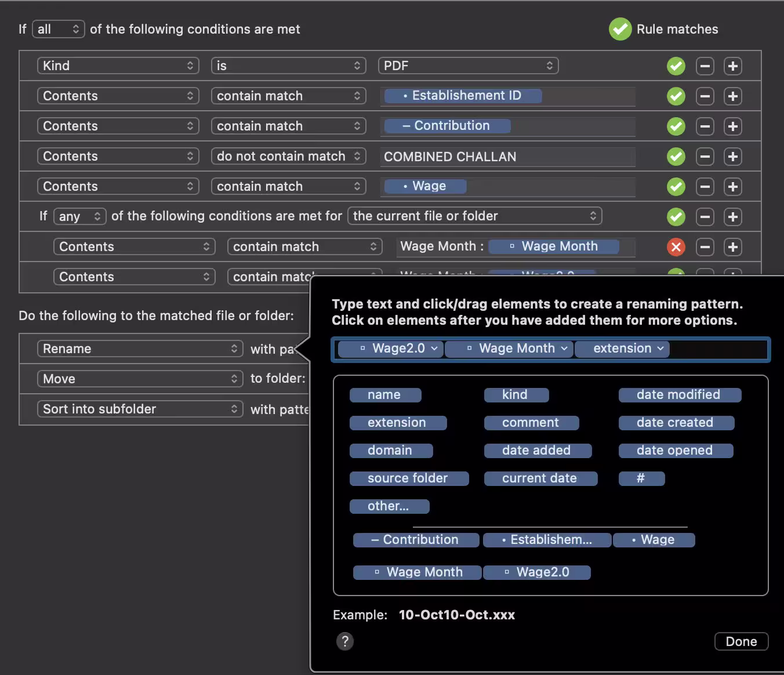Click the 'date opened' pattern token
784x675 pixels.
[x=676, y=451]
